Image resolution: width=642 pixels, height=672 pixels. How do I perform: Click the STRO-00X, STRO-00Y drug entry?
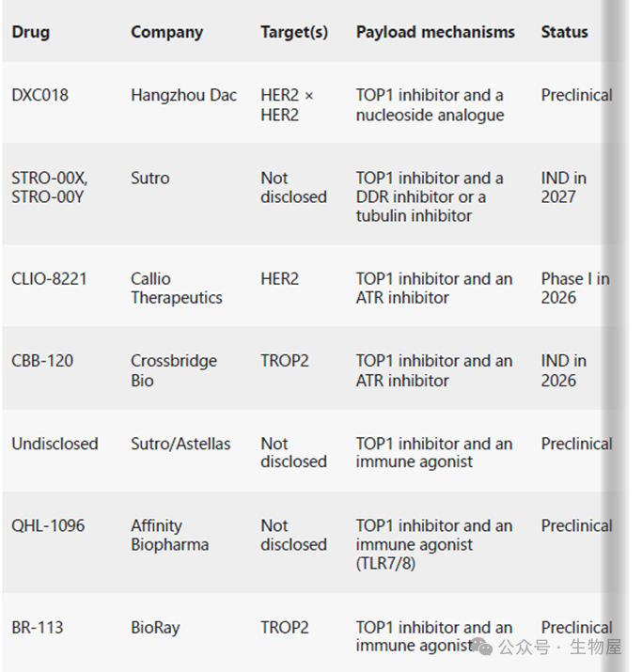49,187
